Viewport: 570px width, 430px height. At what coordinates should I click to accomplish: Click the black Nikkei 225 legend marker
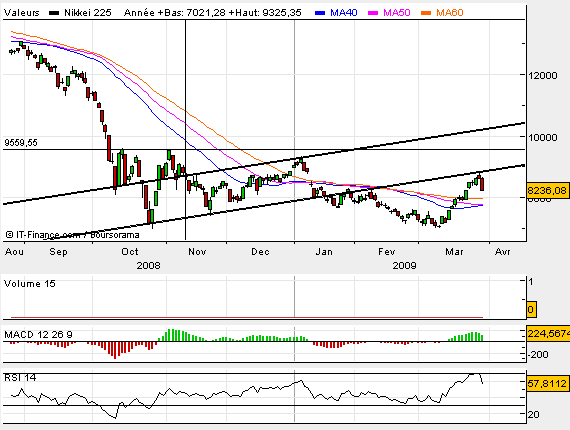click(54, 13)
